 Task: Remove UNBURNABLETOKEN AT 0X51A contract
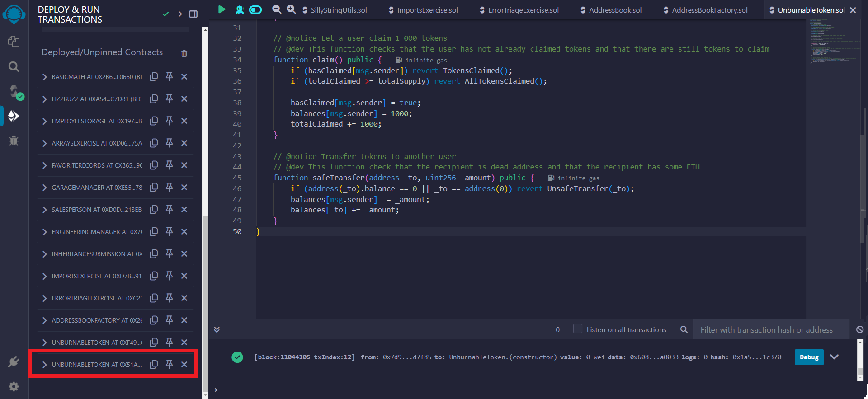click(x=184, y=365)
